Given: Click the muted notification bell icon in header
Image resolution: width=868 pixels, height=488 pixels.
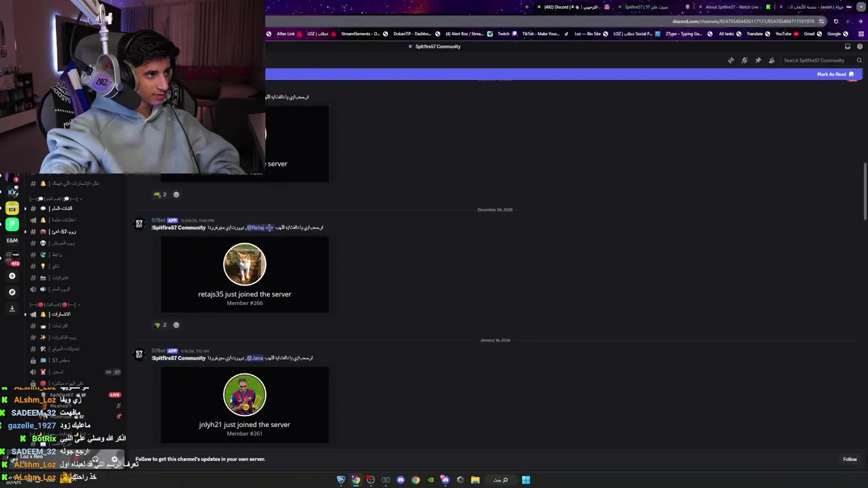Looking at the screenshot, I should (744, 60).
